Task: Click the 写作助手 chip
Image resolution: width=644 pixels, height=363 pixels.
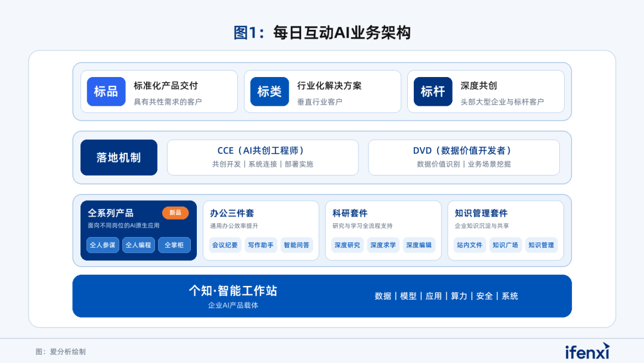Action: [x=261, y=245]
